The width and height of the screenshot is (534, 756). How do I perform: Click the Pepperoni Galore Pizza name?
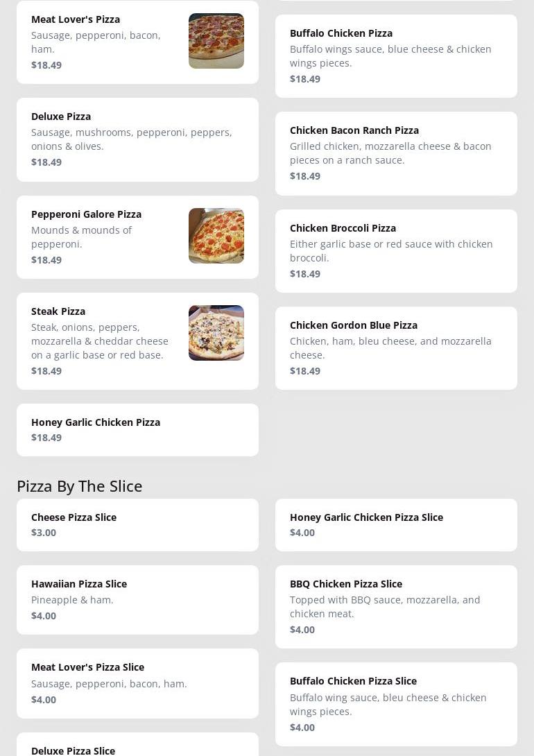point(86,214)
